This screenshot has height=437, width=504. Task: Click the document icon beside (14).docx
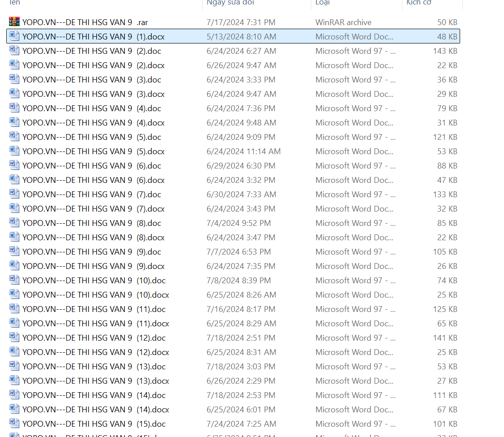14,409
